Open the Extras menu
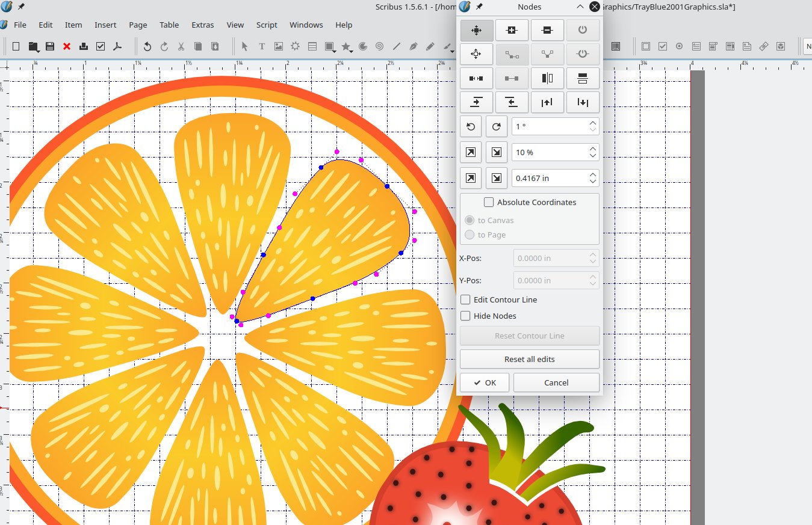The height and width of the screenshot is (525, 812). 203,25
